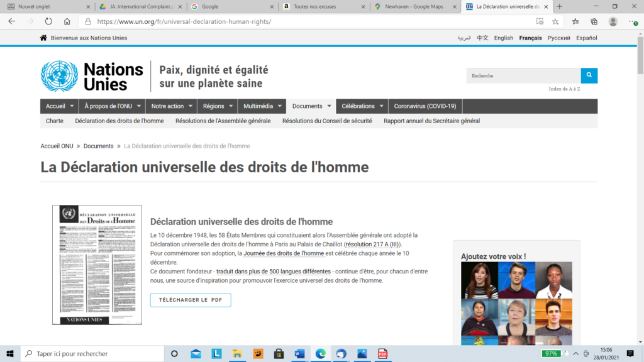Open Photos app on taskbar
The image size is (644, 362).
click(362, 353)
